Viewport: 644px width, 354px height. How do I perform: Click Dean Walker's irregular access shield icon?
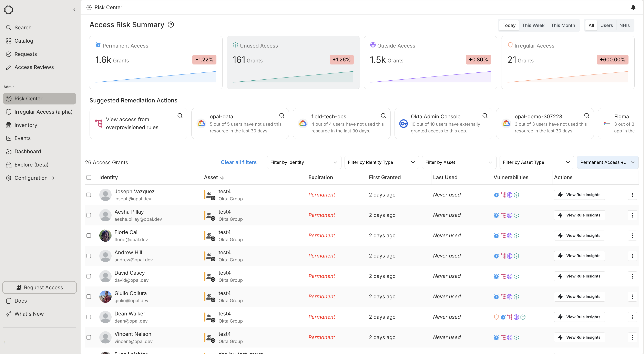pos(496,317)
